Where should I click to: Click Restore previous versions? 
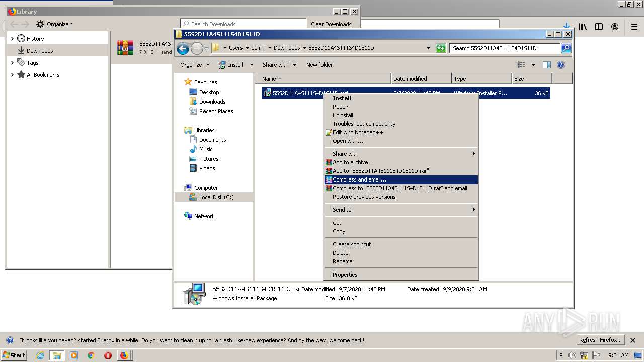coord(400,197)
